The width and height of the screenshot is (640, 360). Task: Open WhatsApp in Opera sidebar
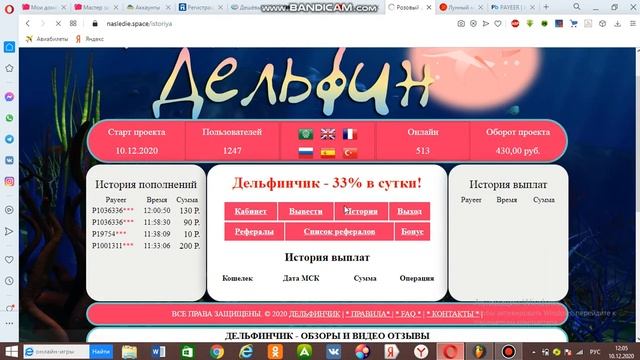tap(9, 118)
